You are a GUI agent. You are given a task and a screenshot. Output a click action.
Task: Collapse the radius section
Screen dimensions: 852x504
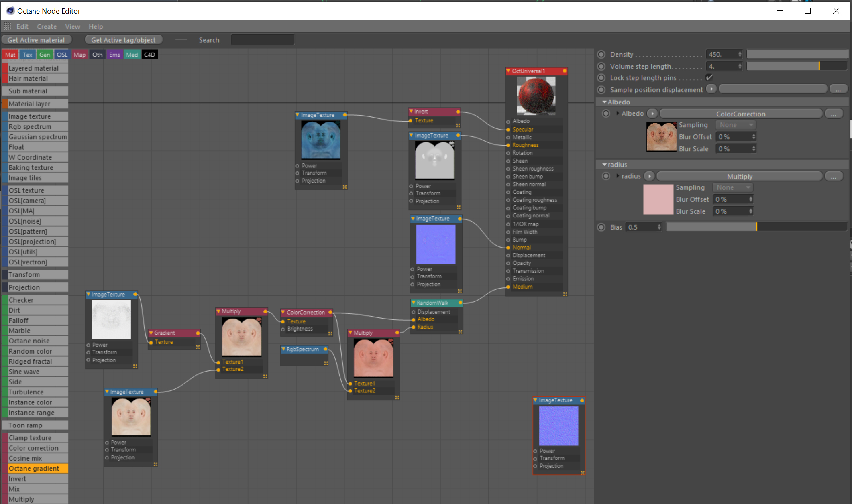coord(604,165)
